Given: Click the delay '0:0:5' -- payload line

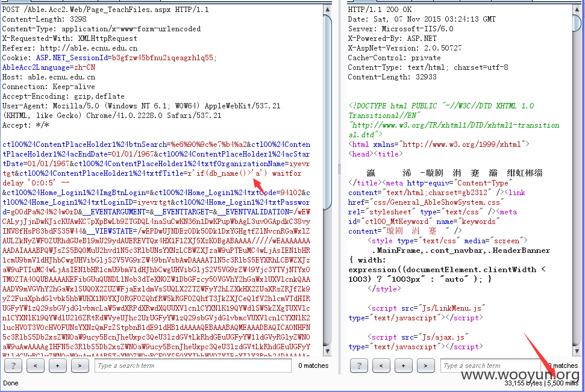Looking at the screenshot, I should (36, 183).
